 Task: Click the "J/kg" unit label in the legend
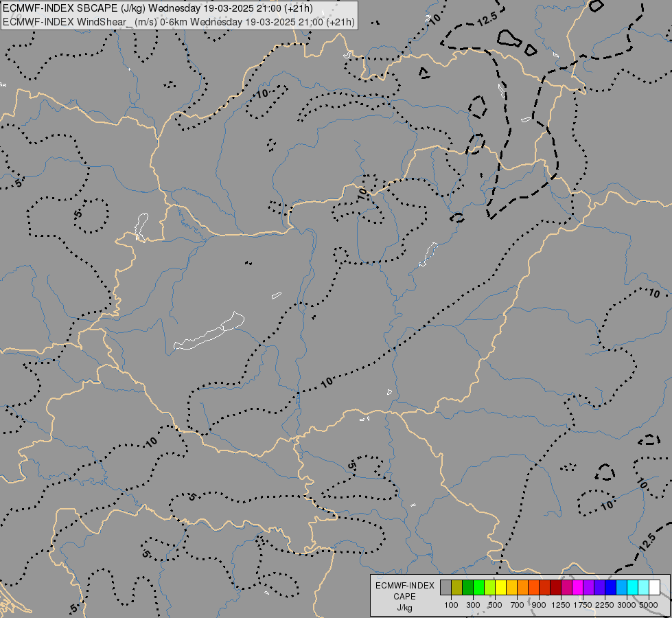coord(405,608)
